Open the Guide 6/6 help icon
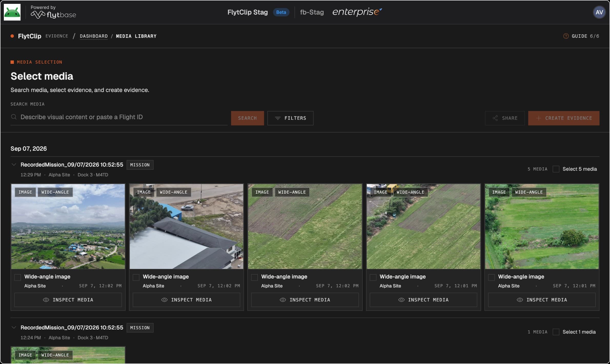Viewport: 610px width, 364px height. coord(566,36)
